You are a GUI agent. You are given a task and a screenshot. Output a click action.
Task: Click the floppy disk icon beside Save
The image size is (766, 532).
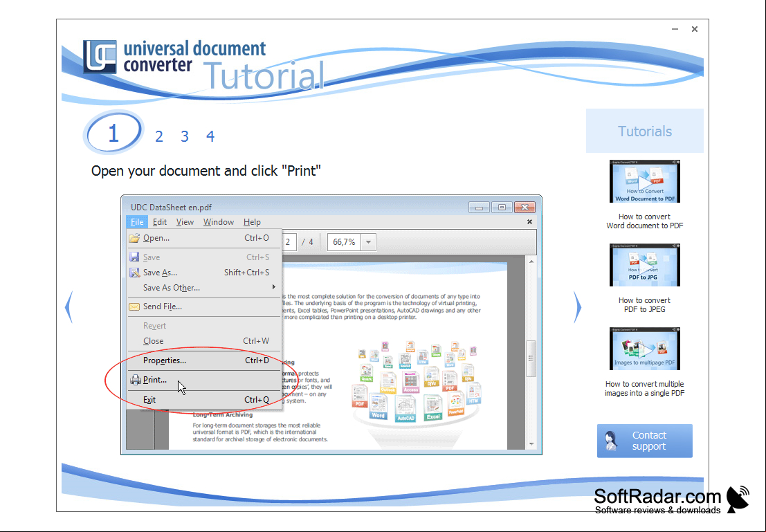[x=134, y=257]
